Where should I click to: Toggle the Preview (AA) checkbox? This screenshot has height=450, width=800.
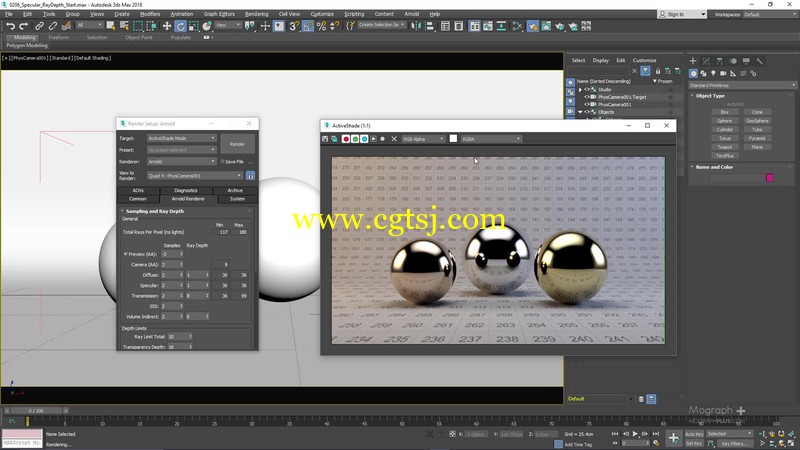pyautogui.click(x=126, y=254)
